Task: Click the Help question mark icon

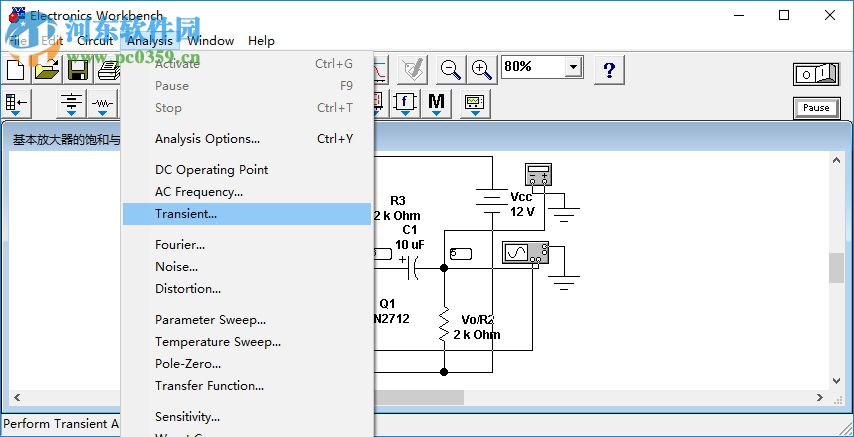Action: (609, 70)
